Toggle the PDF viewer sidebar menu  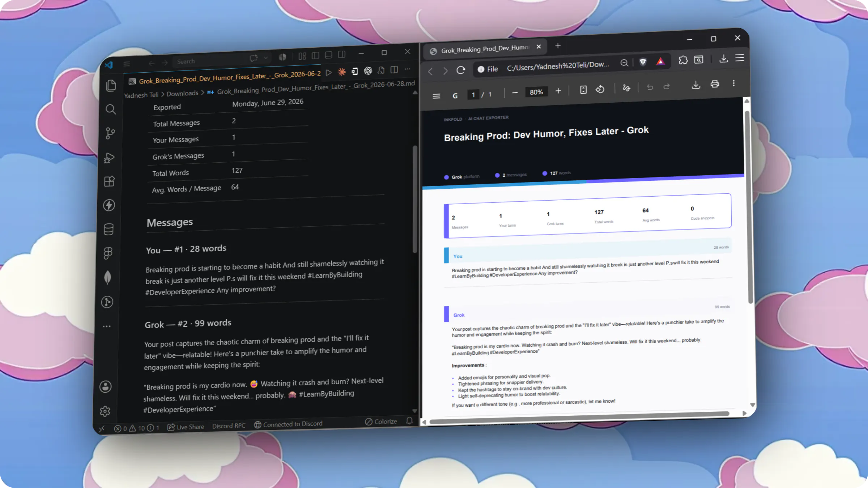tap(436, 96)
